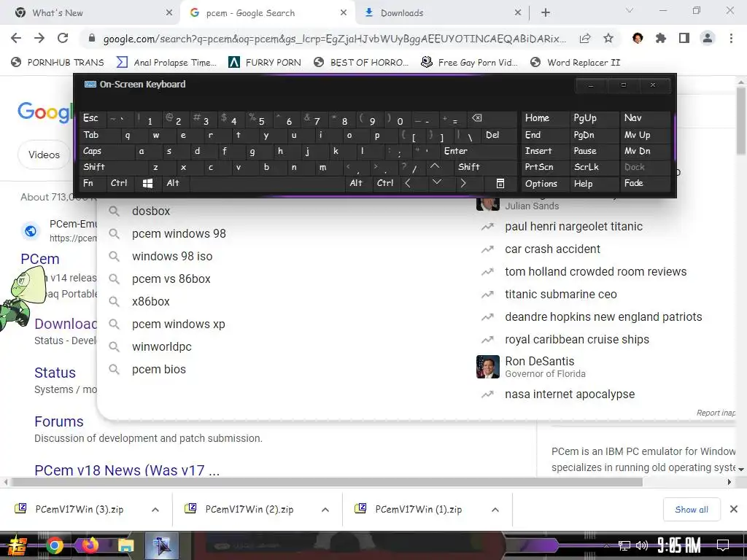Open the Forums result link
The height and width of the screenshot is (560, 747).
pyautogui.click(x=58, y=421)
